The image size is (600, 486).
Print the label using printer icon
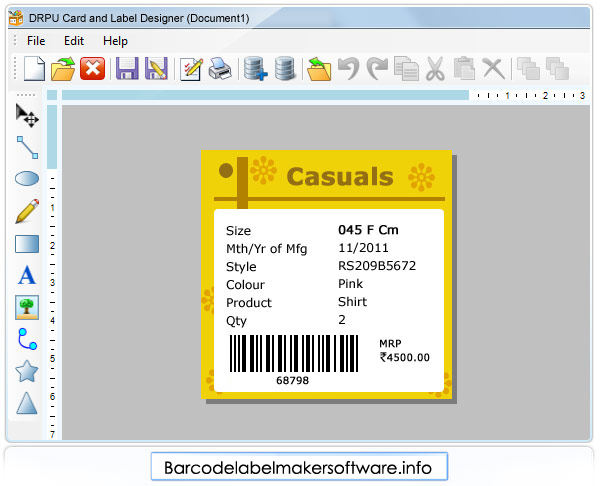pyautogui.click(x=220, y=69)
